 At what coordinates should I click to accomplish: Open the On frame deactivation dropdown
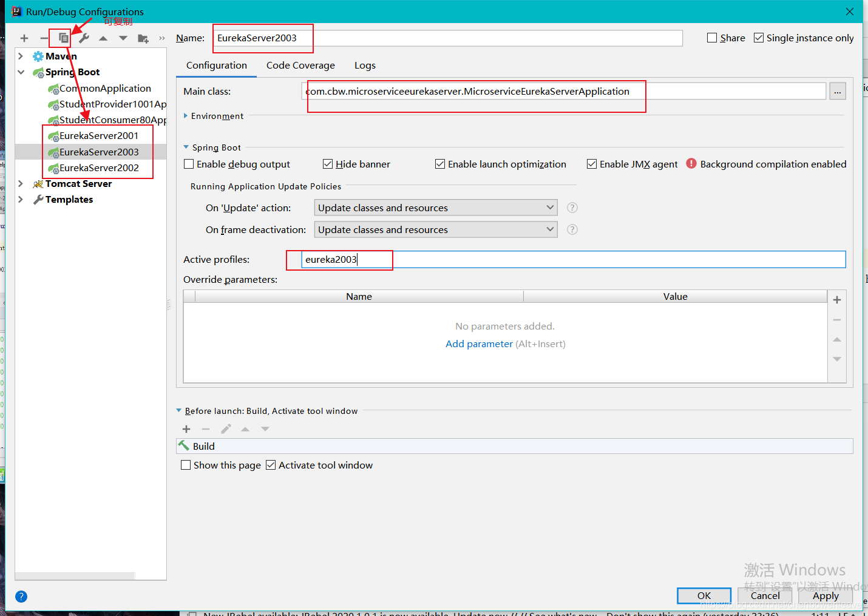436,229
